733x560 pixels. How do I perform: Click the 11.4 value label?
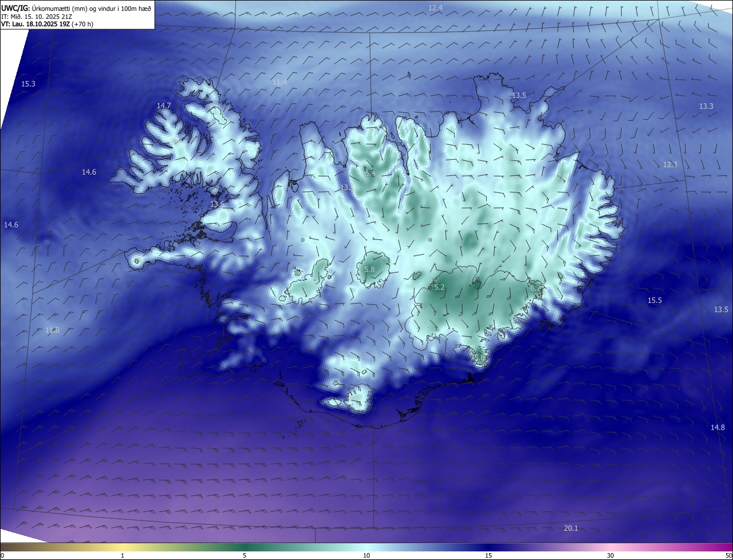[x=279, y=82]
